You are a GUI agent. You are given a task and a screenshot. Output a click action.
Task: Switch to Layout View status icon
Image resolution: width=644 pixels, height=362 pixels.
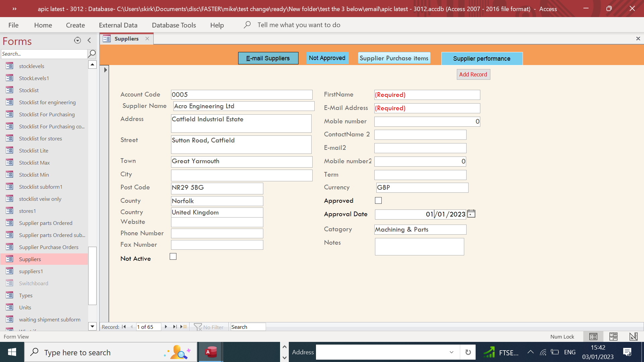pos(613,337)
